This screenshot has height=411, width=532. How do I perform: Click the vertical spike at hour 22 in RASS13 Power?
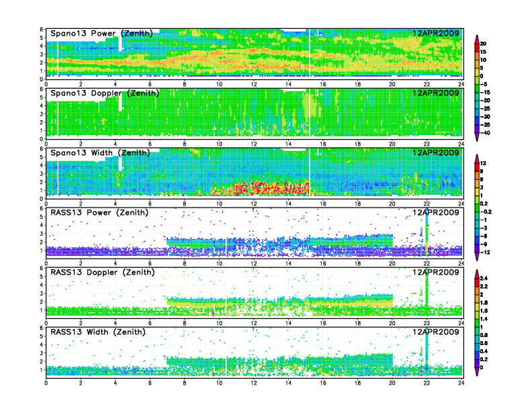point(427,234)
